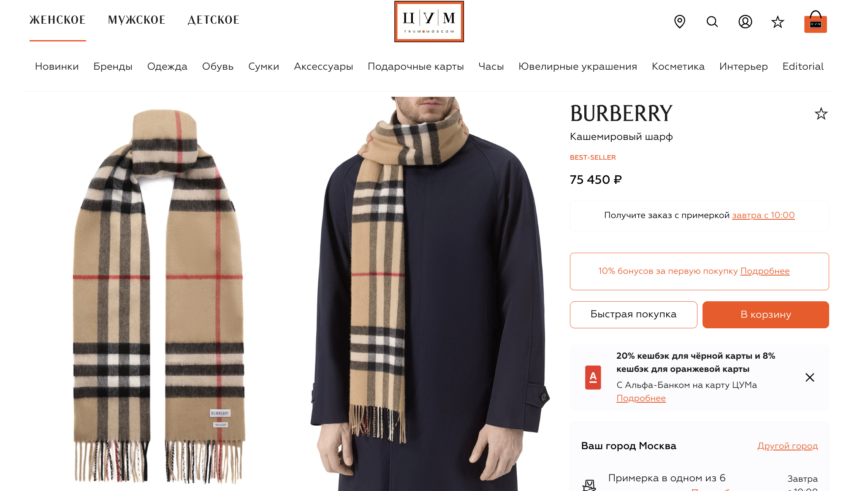Click the red Alfa-Bank logo icon

[593, 377]
